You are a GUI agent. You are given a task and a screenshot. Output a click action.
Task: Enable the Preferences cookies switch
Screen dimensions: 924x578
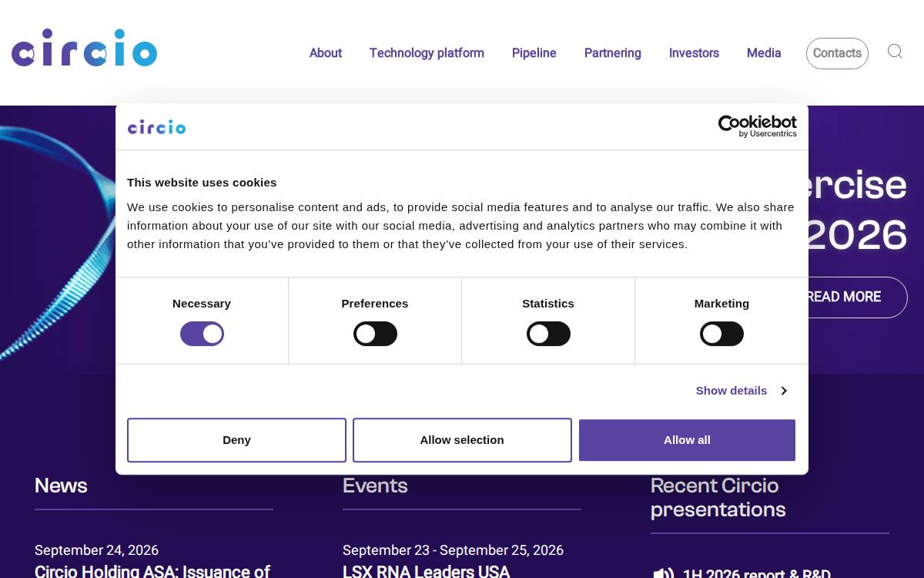pyautogui.click(x=375, y=334)
